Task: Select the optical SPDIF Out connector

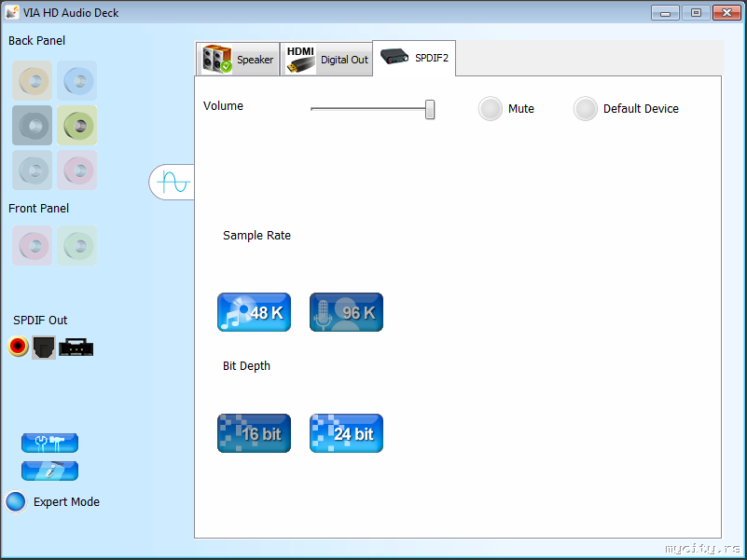Action: click(44, 348)
